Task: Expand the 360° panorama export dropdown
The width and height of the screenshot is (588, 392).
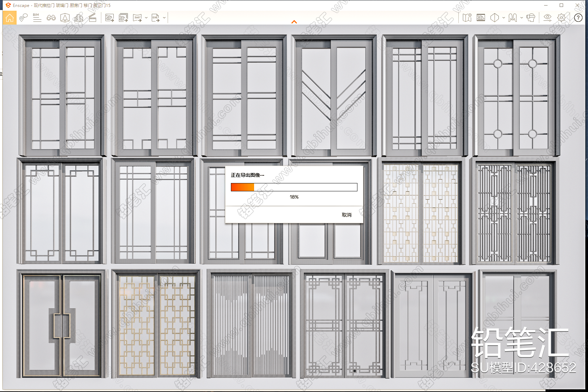Action: click(146, 18)
